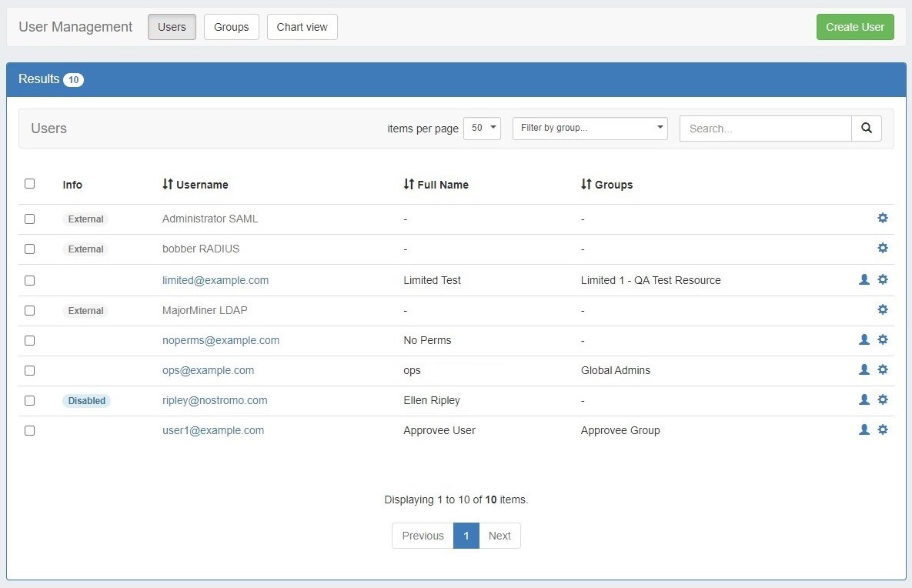Open gear settings for user1@example.com
This screenshot has height=588, width=912.
(883, 429)
